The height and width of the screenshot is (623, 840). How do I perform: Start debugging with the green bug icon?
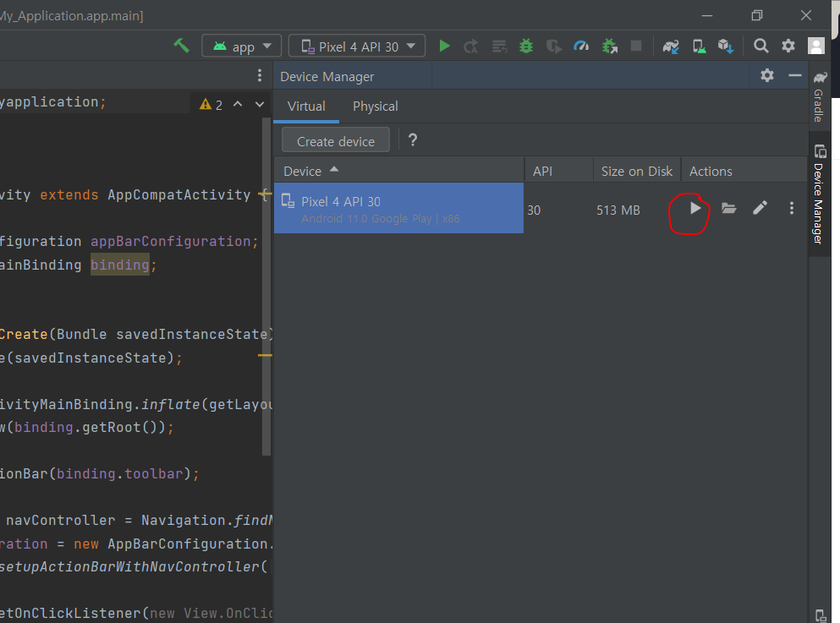click(x=526, y=46)
